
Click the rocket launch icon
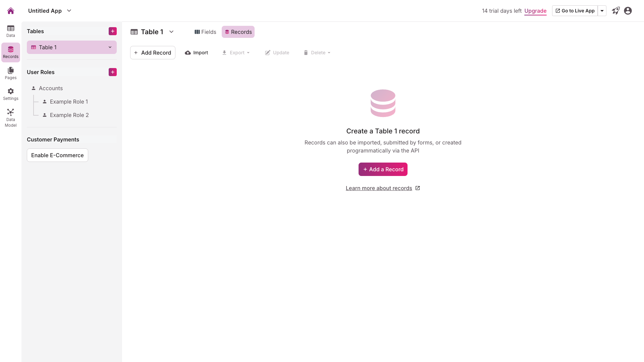pyautogui.click(x=616, y=11)
